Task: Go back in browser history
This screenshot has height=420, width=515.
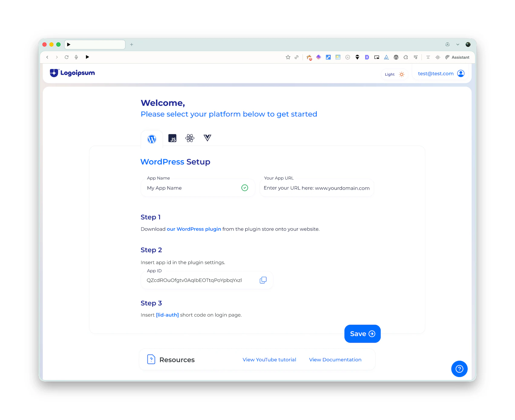Action: [x=47, y=57]
